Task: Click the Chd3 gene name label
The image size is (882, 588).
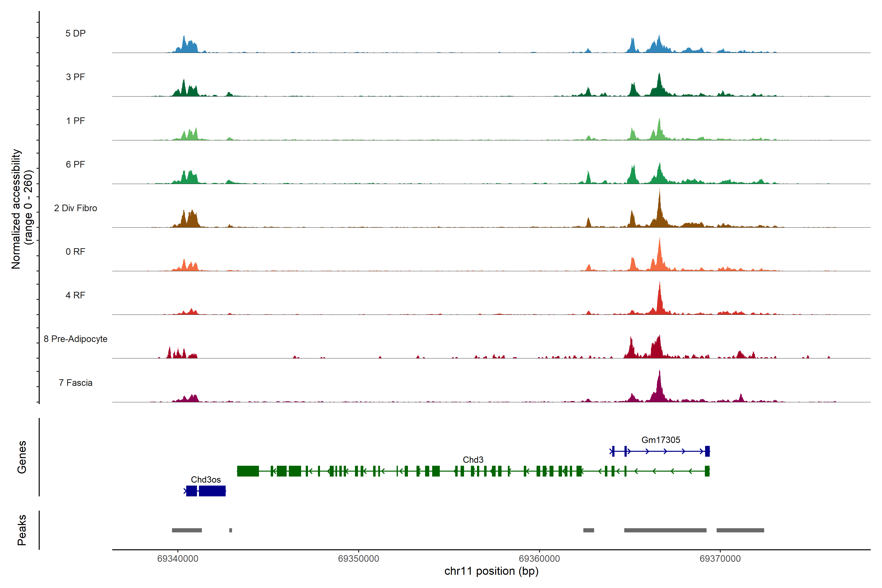Action: (473, 460)
